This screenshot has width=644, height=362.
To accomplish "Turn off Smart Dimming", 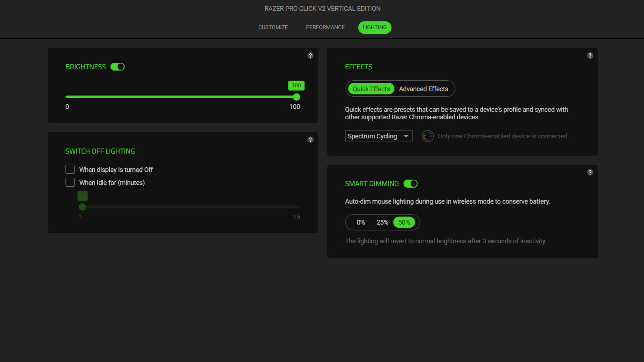I will pyautogui.click(x=410, y=183).
